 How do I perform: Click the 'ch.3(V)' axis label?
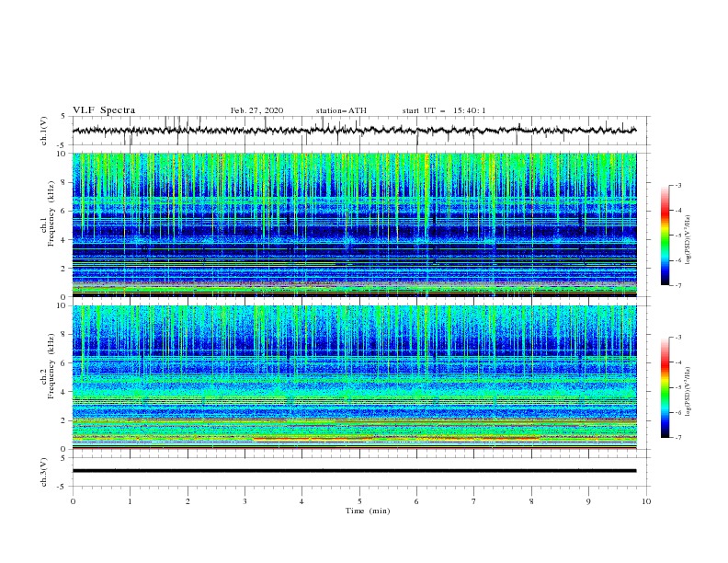coord(44,472)
